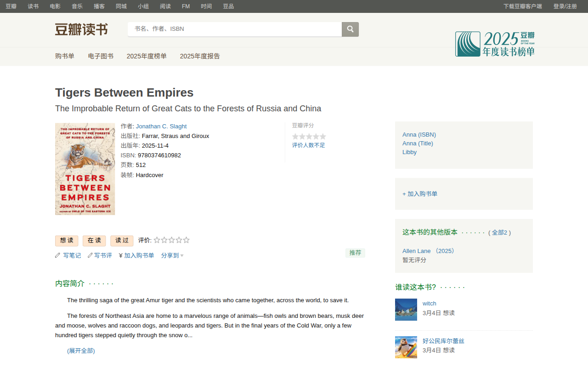Image resolution: width=588 pixels, height=368 pixels.
Task: Open witch's user avatar
Action: tap(406, 310)
